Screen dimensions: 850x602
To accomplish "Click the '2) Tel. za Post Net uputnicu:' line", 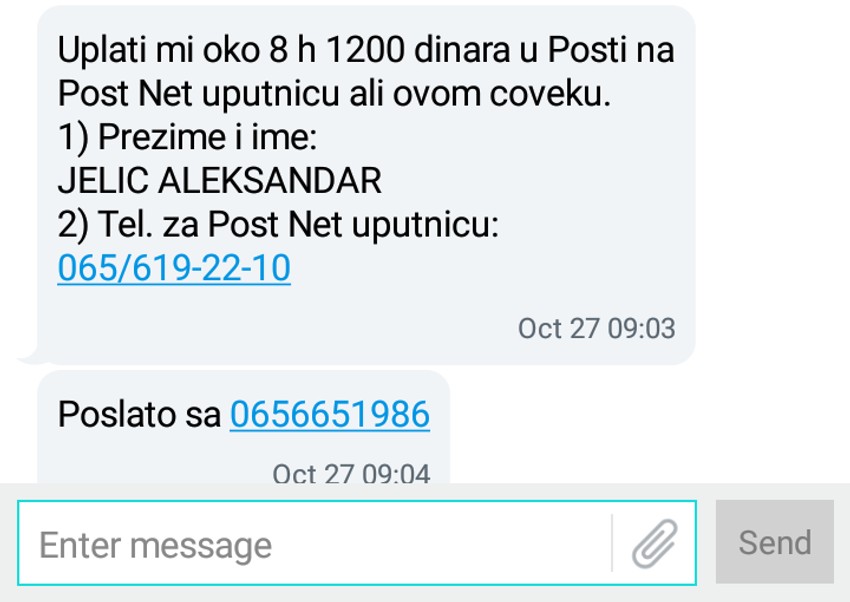I will (x=278, y=224).
